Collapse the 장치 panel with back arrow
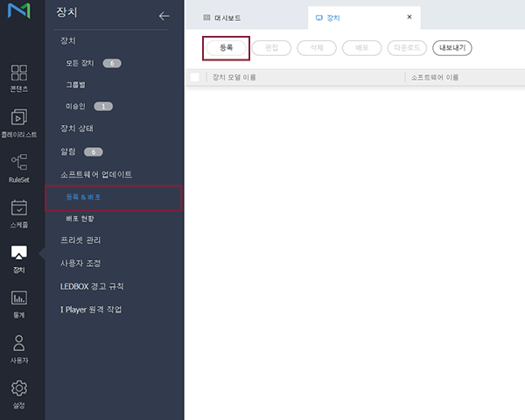This screenshot has width=525, height=420. coord(164,16)
